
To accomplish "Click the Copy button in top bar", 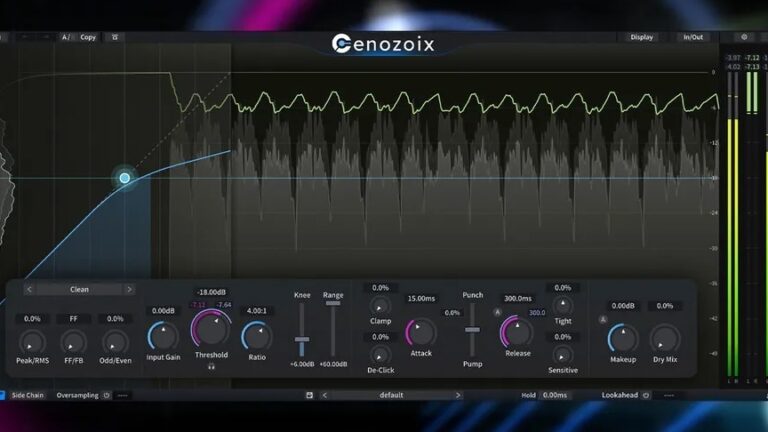I will [88, 37].
